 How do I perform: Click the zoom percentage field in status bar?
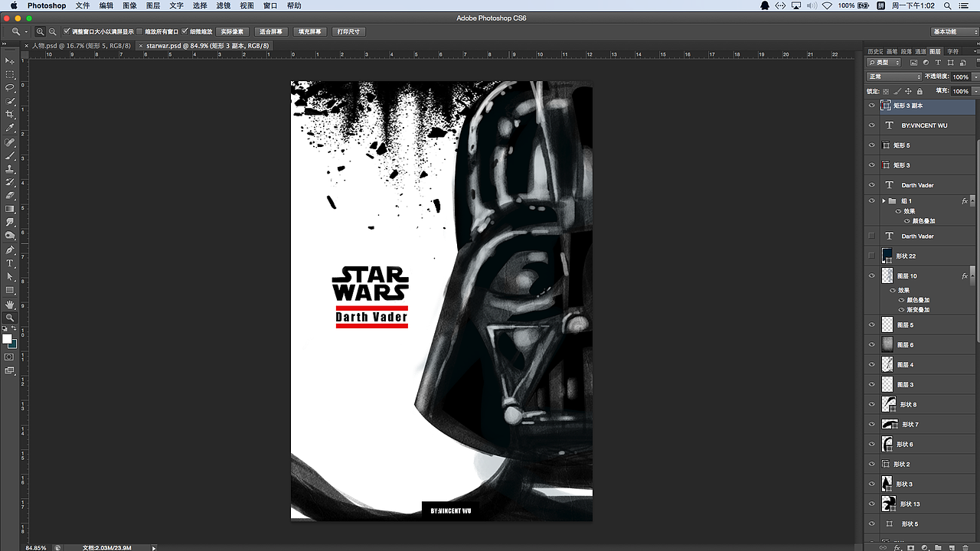tap(37, 548)
